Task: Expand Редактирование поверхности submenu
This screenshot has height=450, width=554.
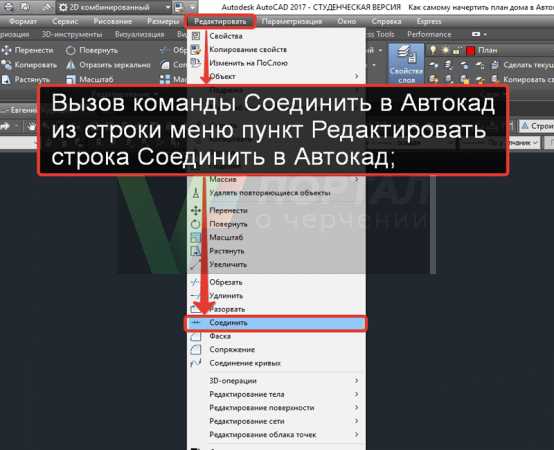Action: 276,408
